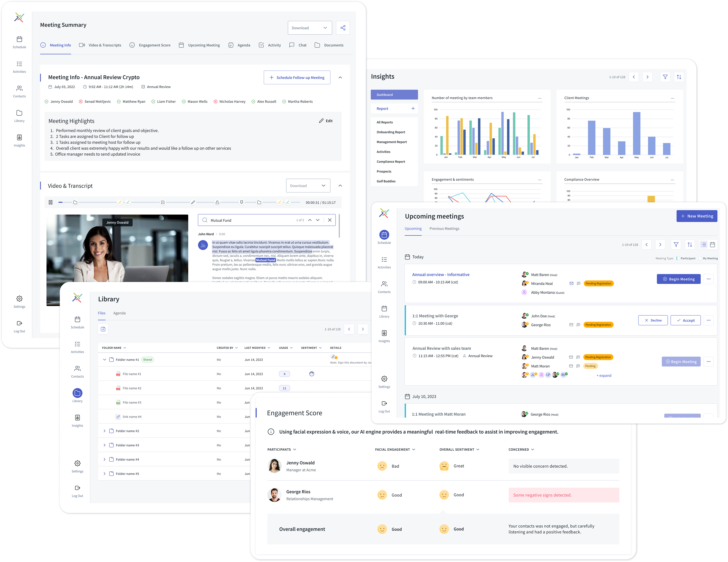Expand the Annual Review participants list

pyautogui.click(x=604, y=375)
